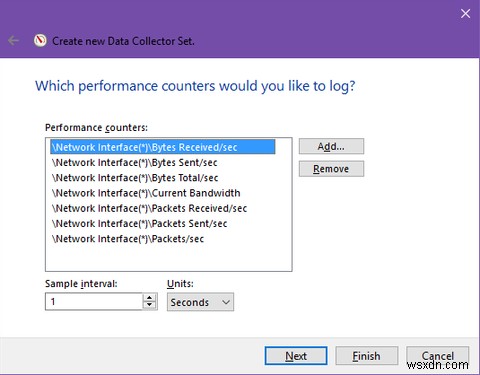Image resolution: width=480 pixels, height=375 pixels.
Task: Click Next to continue the wizard
Action: pyautogui.click(x=296, y=356)
